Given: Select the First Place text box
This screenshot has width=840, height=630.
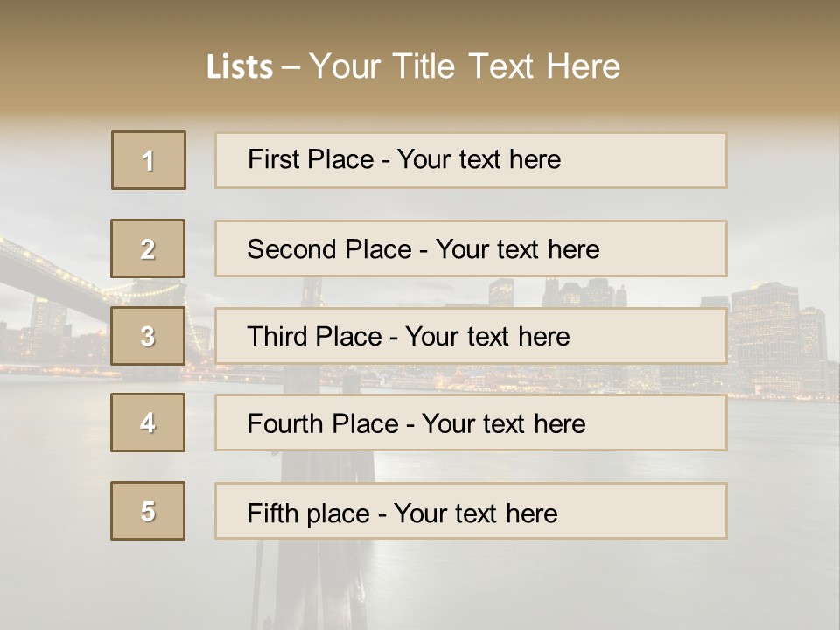Looking at the screenshot, I should [471, 160].
